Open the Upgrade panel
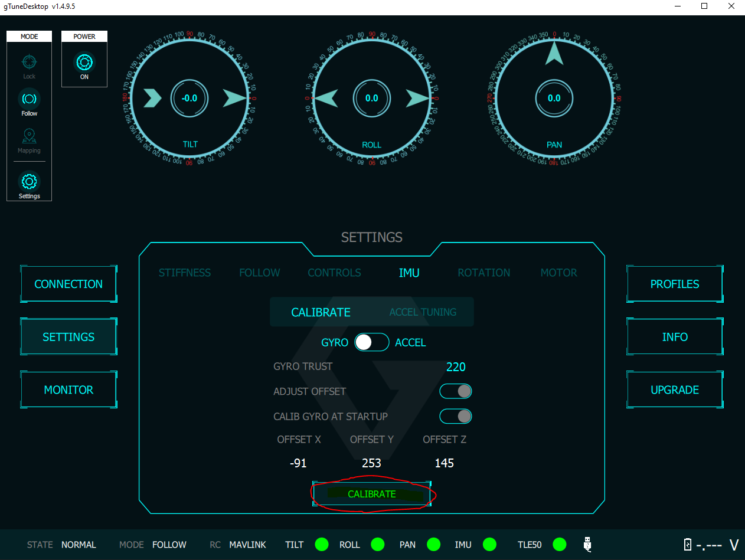The width and height of the screenshot is (745, 560). click(674, 390)
